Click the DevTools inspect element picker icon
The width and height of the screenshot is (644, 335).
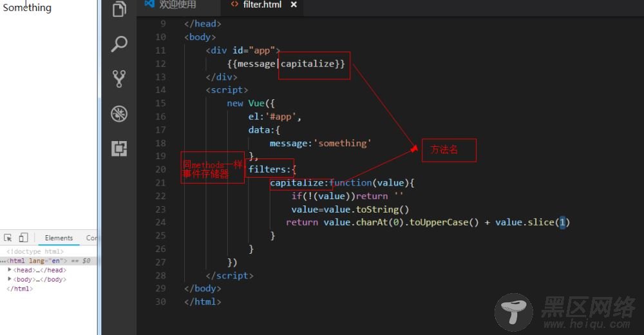pos(8,238)
